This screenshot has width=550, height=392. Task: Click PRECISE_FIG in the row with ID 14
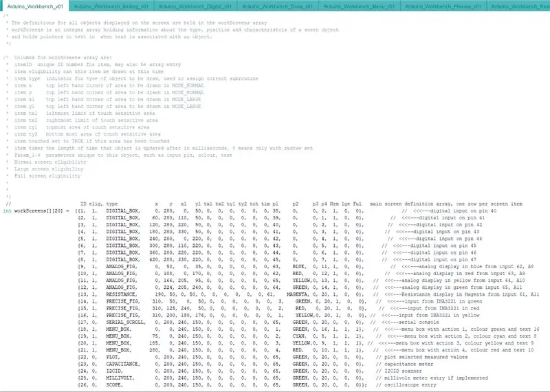click(x=123, y=301)
